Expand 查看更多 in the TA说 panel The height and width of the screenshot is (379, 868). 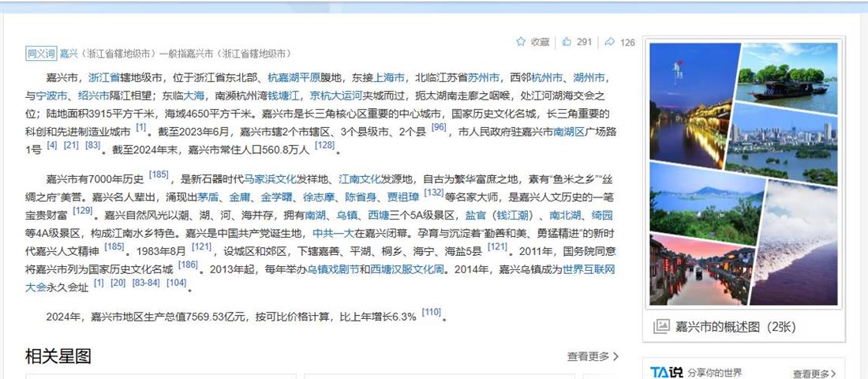click(x=814, y=373)
